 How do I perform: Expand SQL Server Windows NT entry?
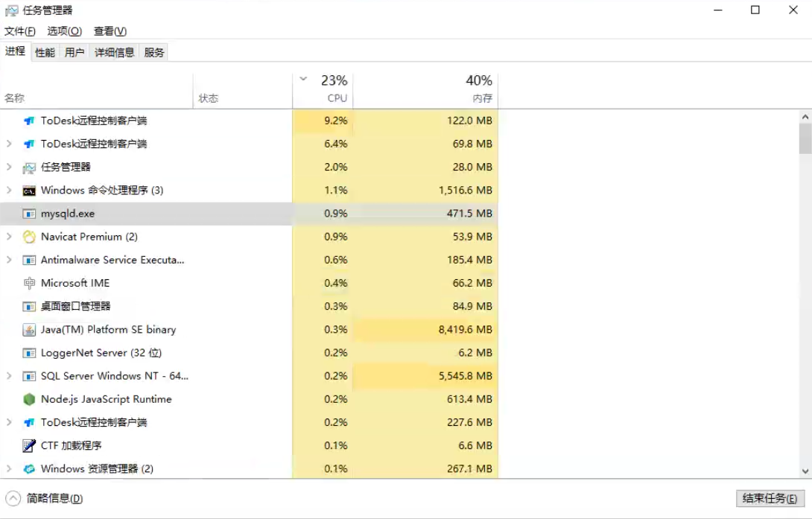(9, 376)
